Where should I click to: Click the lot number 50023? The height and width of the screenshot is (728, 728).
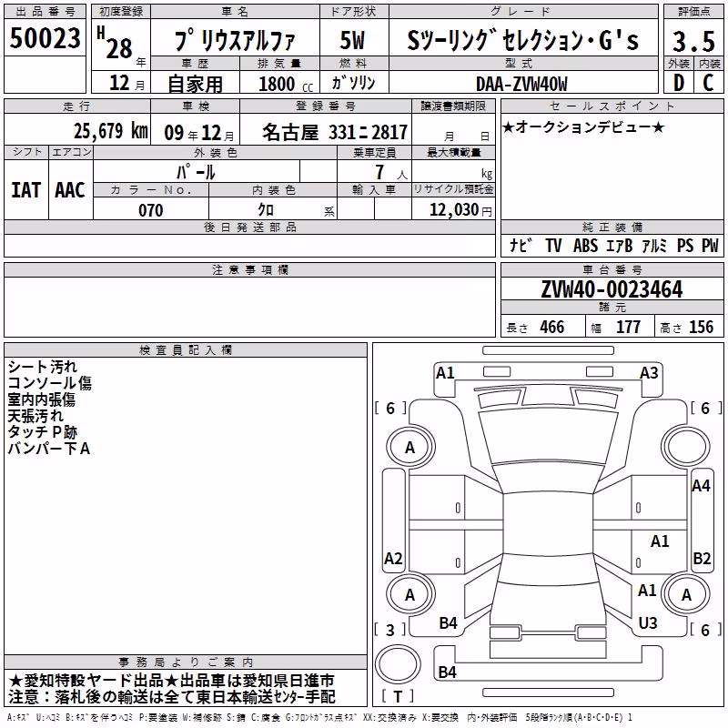pyautogui.click(x=45, y=38)
